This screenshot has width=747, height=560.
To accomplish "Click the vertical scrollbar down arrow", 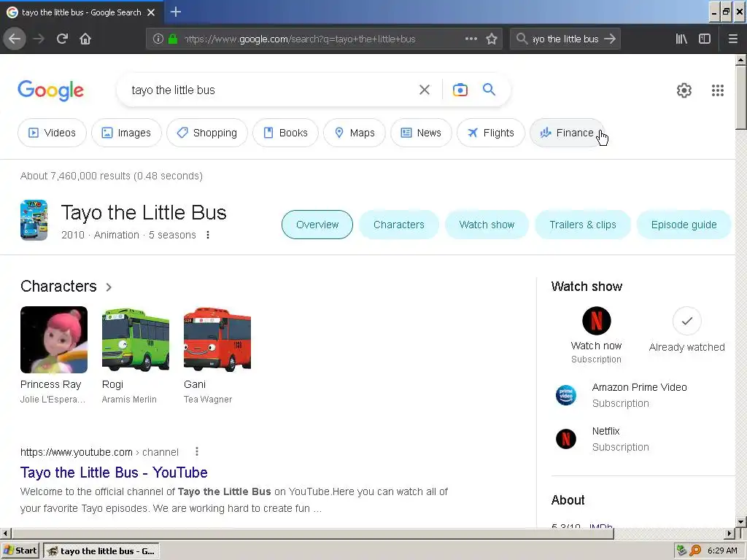I will point(740,522).
